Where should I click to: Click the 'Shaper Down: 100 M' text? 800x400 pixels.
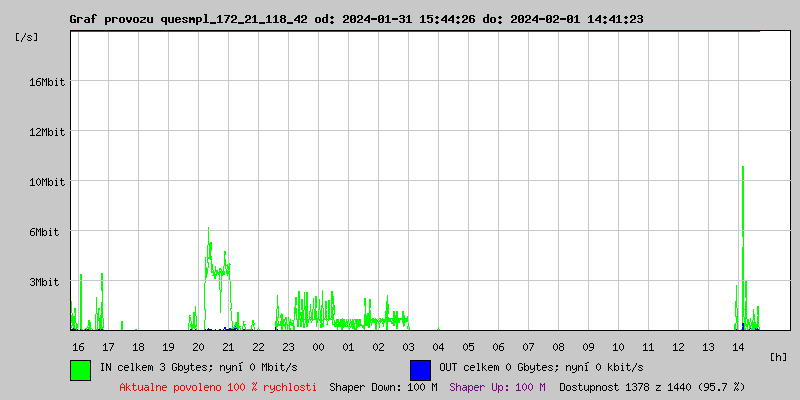pyautogui.click(x=383, y=386)
